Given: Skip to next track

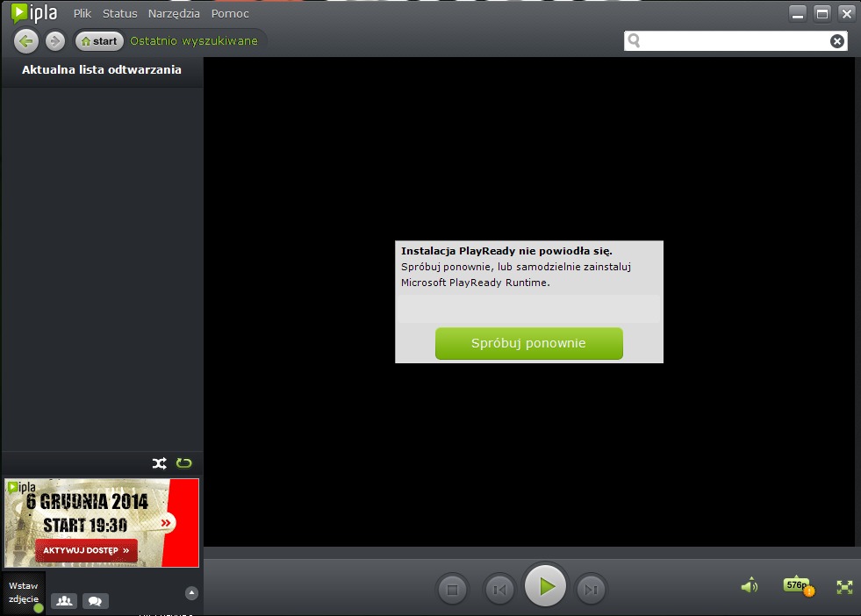Looking at the screenshot, I should click(x=592, y=590).
